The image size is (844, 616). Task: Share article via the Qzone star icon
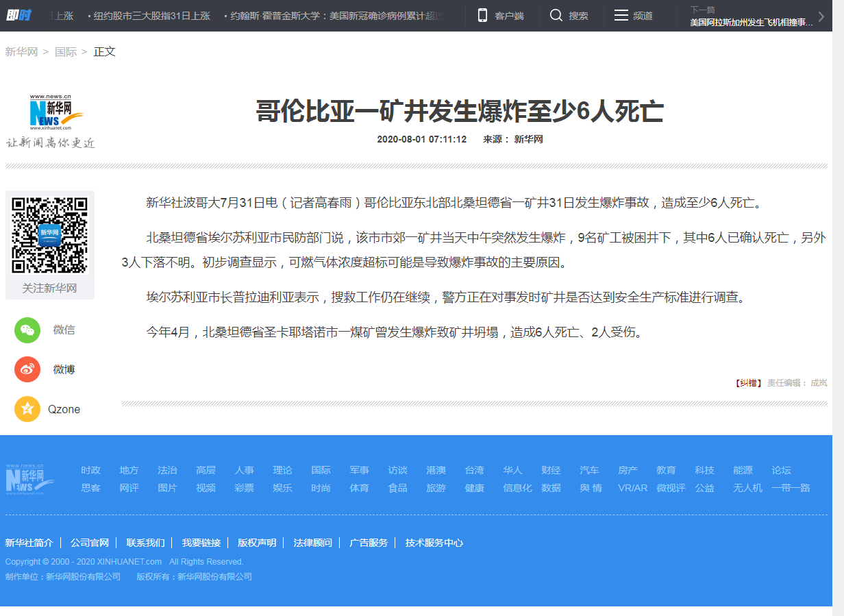coord(27,409)
